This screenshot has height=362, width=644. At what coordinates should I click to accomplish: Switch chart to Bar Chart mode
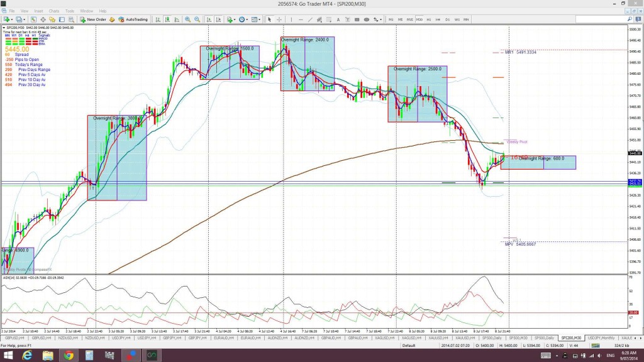[158, 19]
